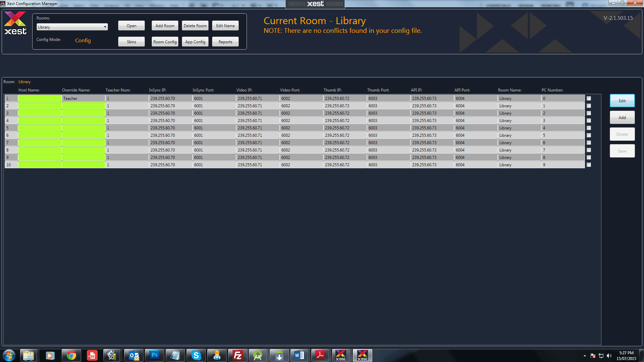
Task: Click Skins configuration button icon
Action: (132, 42)
